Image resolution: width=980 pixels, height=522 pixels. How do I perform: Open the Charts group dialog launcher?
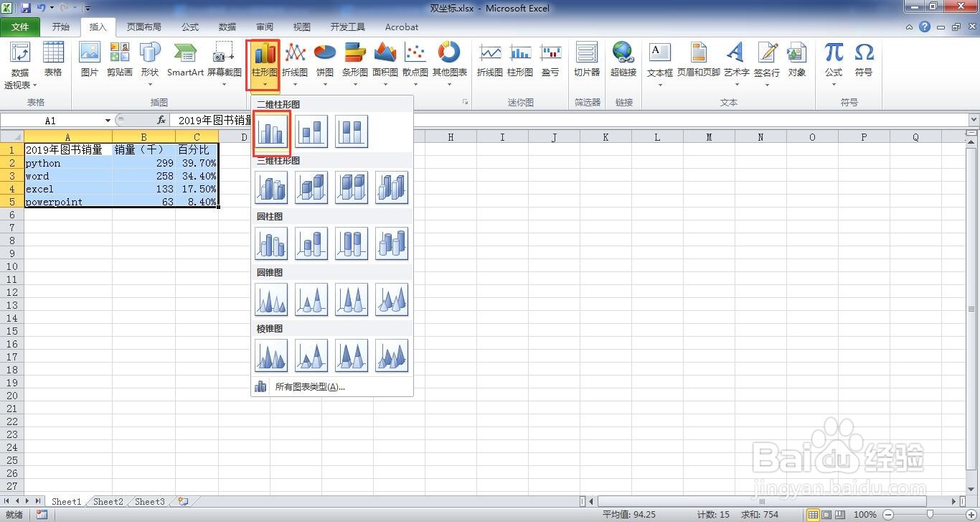(x=465, y=103)
